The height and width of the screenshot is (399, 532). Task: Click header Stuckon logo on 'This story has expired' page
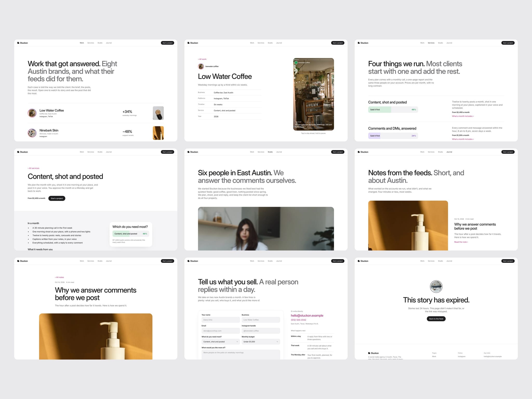[x=363, y=261]
